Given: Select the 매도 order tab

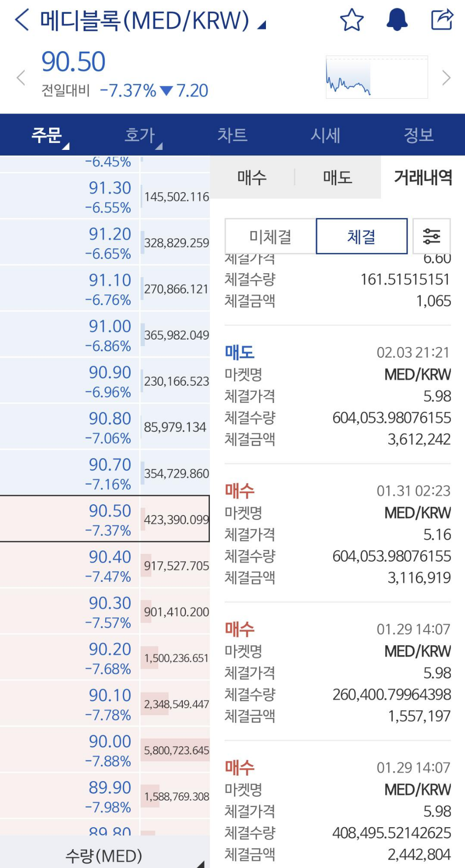Looking at the screenshot, I should tap(338, 177).
